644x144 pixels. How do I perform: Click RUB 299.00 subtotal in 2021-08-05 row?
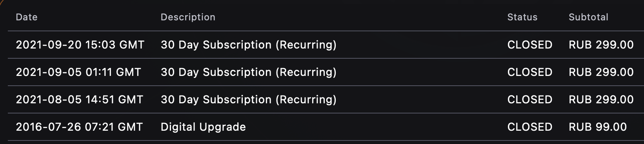click(x=601, y=99)
